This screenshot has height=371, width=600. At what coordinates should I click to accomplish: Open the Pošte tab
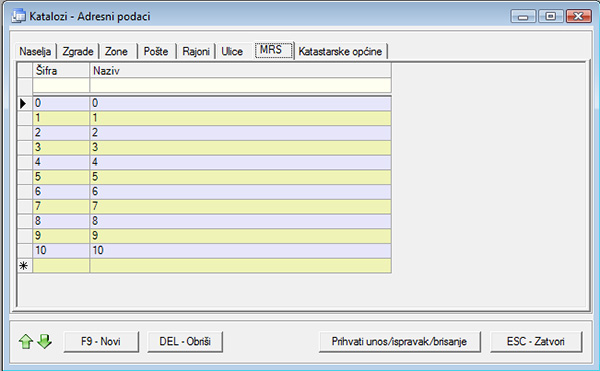click(156, 51)
